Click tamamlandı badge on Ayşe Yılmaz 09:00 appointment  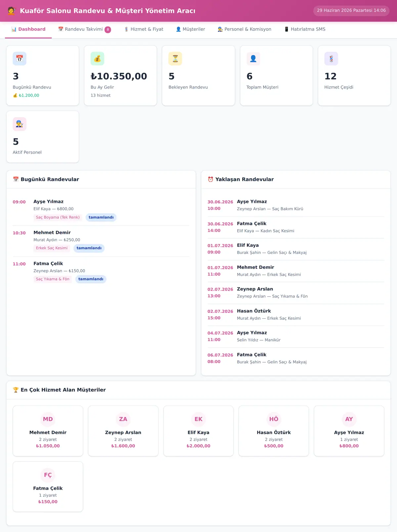pos(101,217)
